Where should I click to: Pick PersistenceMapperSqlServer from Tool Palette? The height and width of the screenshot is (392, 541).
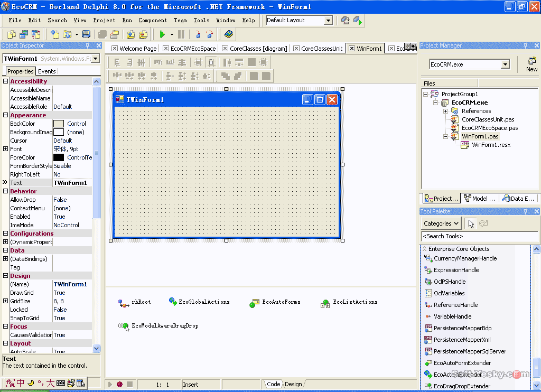470,351
